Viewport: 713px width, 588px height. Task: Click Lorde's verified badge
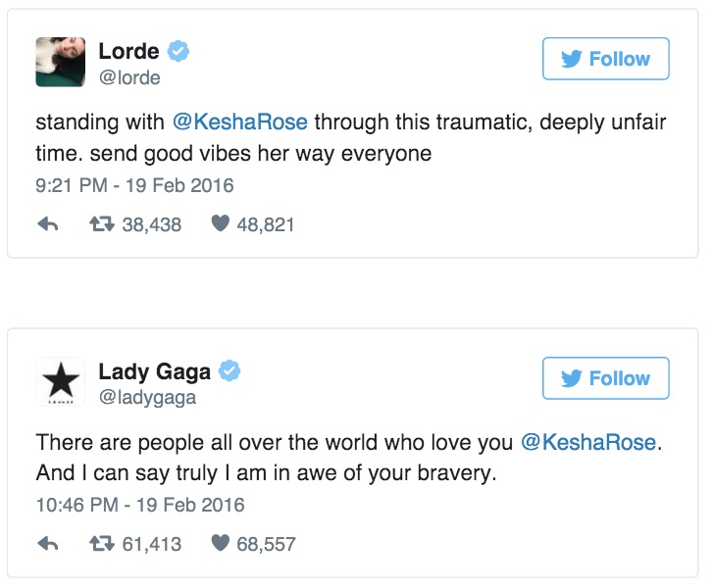point(178,51)
